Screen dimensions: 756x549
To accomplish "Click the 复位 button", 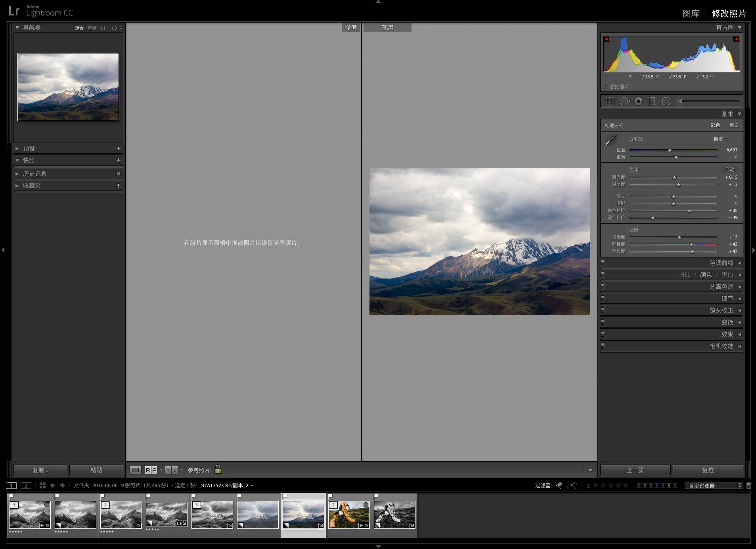I will 708,470.
